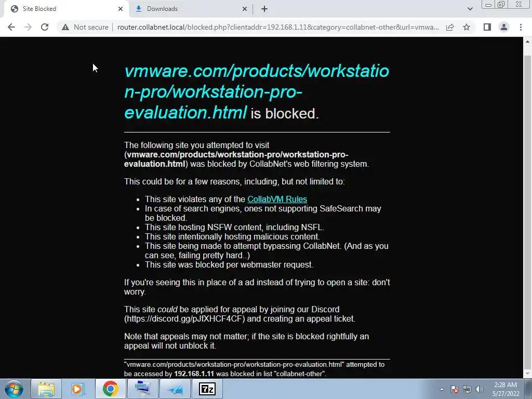Reload the blocked page
This screenshot has width=532, height=399.
click(x=45, y=27)
